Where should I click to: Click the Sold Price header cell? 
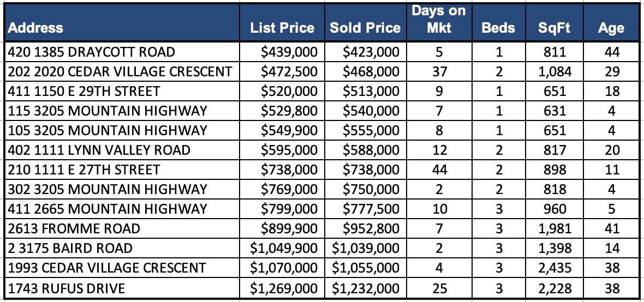tap(365, 28)
